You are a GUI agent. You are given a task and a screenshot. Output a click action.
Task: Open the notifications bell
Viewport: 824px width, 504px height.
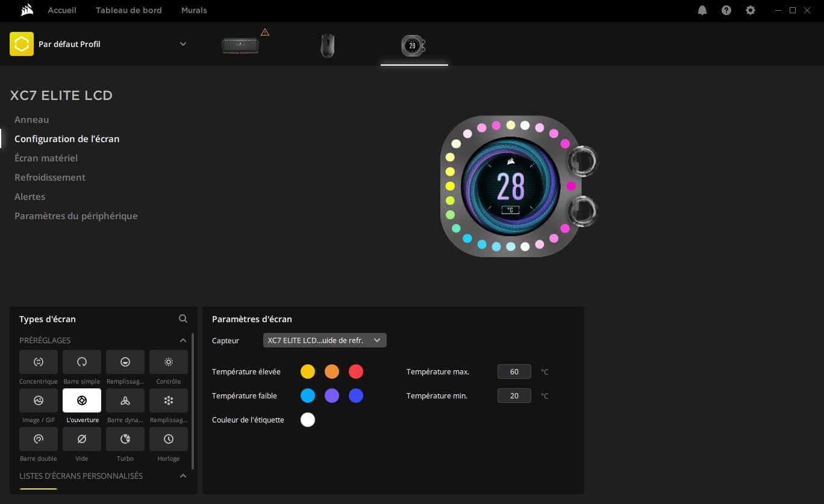[702, 10]
